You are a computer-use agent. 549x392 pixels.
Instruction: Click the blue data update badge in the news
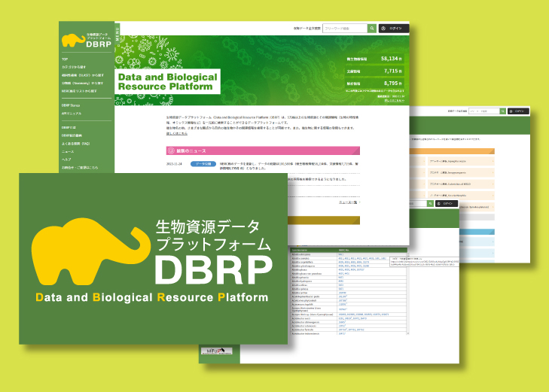[203, 164]
